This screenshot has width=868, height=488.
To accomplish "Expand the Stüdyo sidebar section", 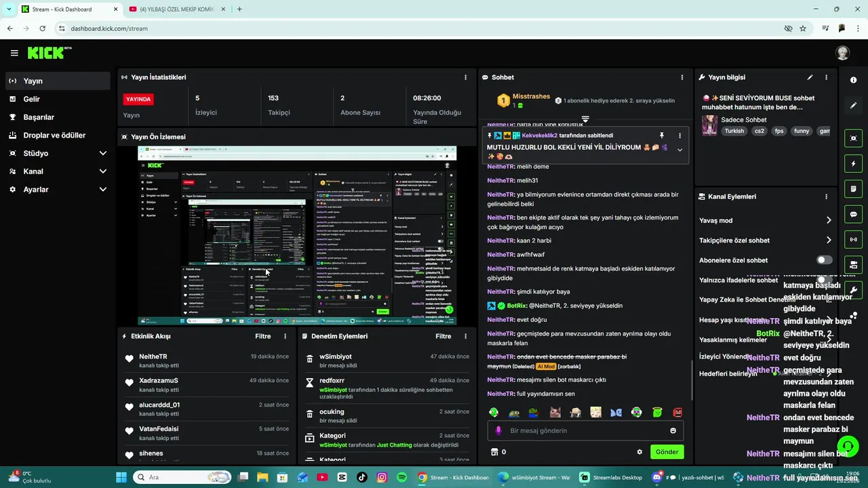I will coord(103,153).
